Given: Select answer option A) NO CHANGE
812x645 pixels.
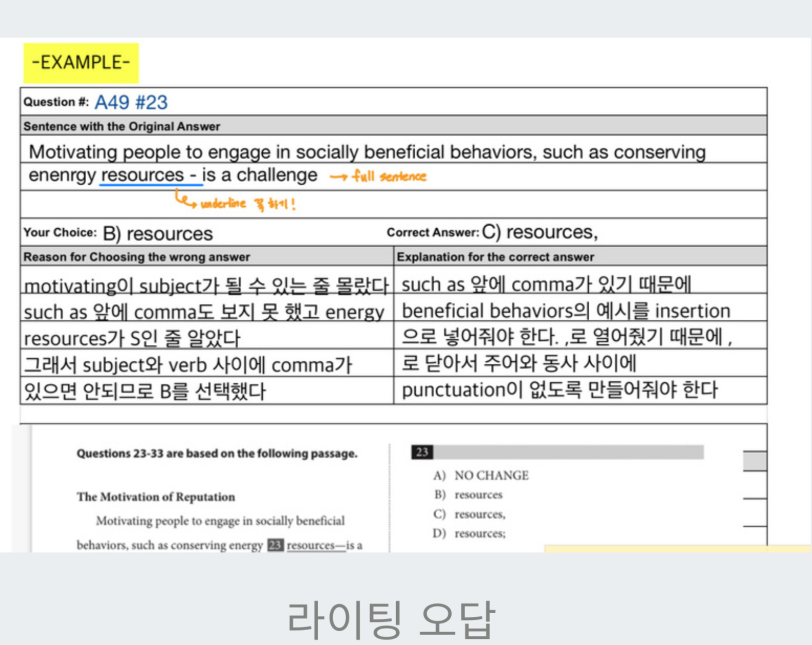Looking at the screenshot, I should 481,476.
